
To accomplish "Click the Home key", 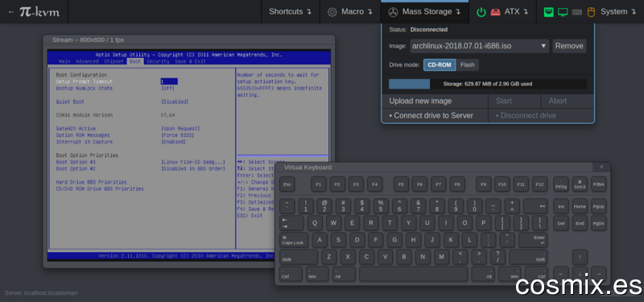I will click(580, 206).
